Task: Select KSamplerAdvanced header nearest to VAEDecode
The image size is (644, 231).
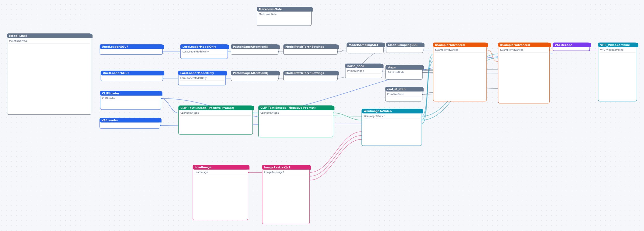Action: coord(525,45)
